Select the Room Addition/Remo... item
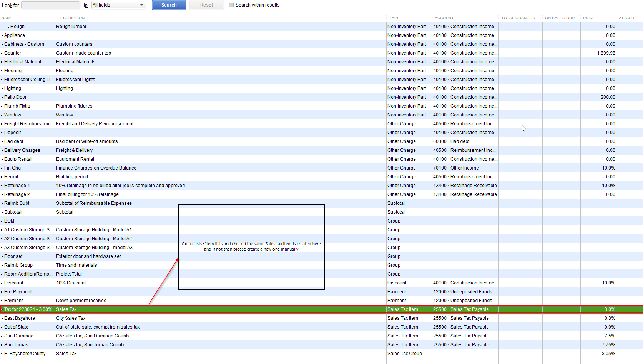The height and width of the screenshot is (364, 643). (29, 274)
